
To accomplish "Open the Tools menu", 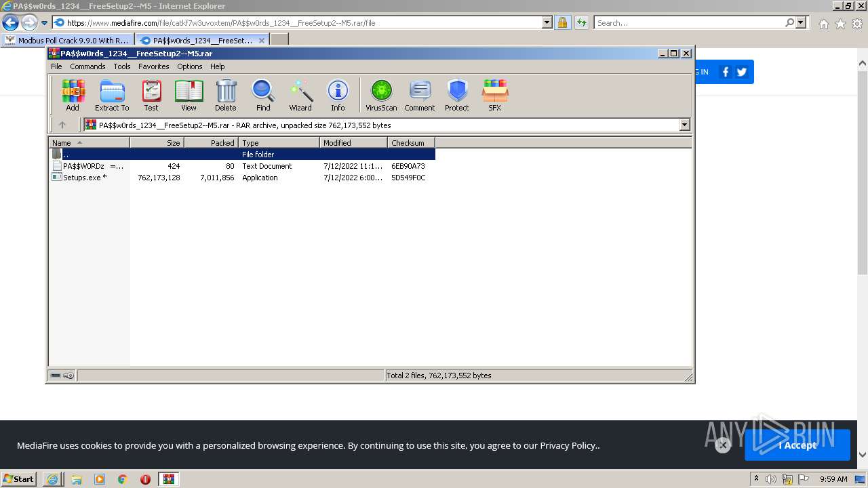I will (122, 66).
